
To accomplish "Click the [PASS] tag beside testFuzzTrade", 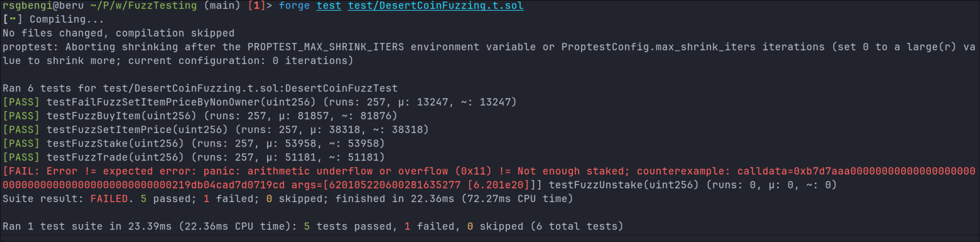I will 21,157.
